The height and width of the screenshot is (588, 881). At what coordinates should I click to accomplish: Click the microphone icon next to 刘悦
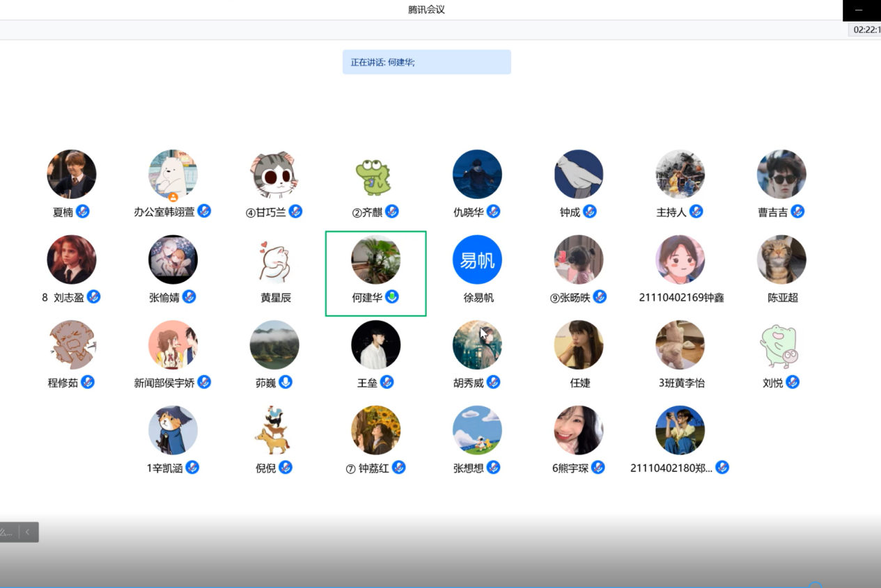[x=793, y=382]
